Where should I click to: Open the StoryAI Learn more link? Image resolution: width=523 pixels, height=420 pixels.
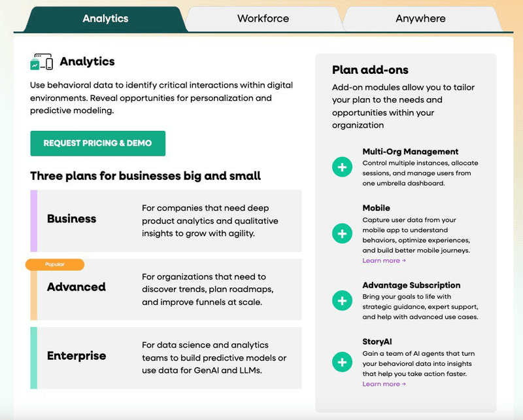pos(384,384)
